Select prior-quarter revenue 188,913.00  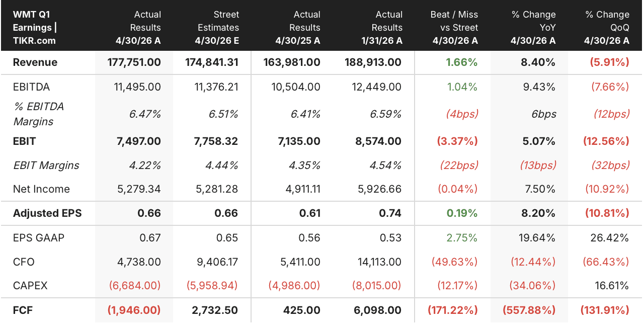pyautogui.click(x=373, y=62)
